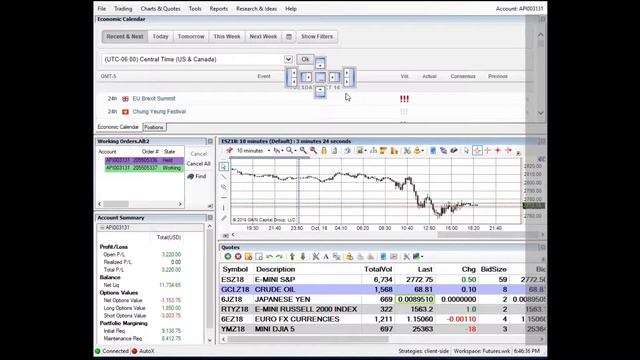Select the arrow pointer tool in chart toolbar
Screen dimensions: 640x360
click(467, 151)
